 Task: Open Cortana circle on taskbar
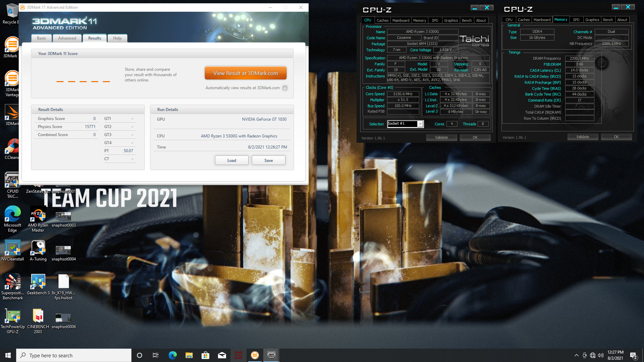(140, 355)
